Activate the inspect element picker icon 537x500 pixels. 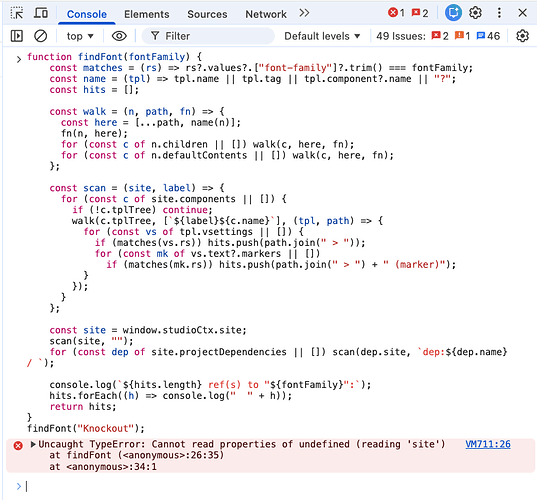(x=17, y=14)
